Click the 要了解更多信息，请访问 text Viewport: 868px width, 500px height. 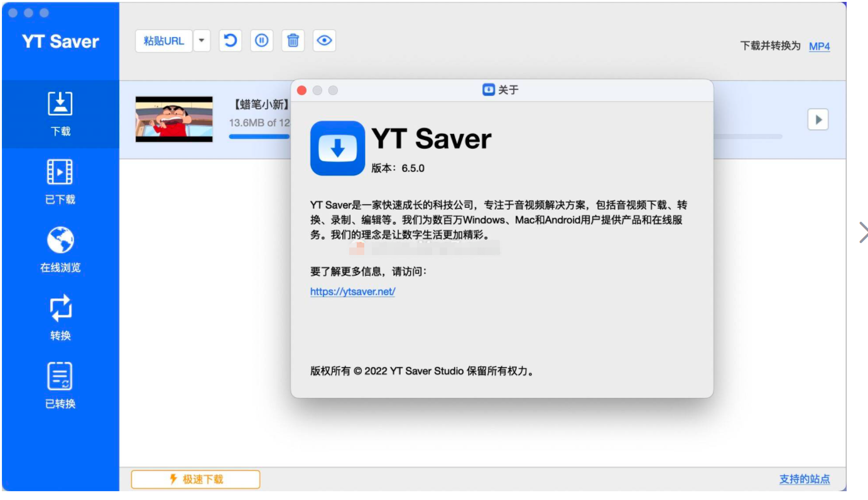click(x=369, y=271)
